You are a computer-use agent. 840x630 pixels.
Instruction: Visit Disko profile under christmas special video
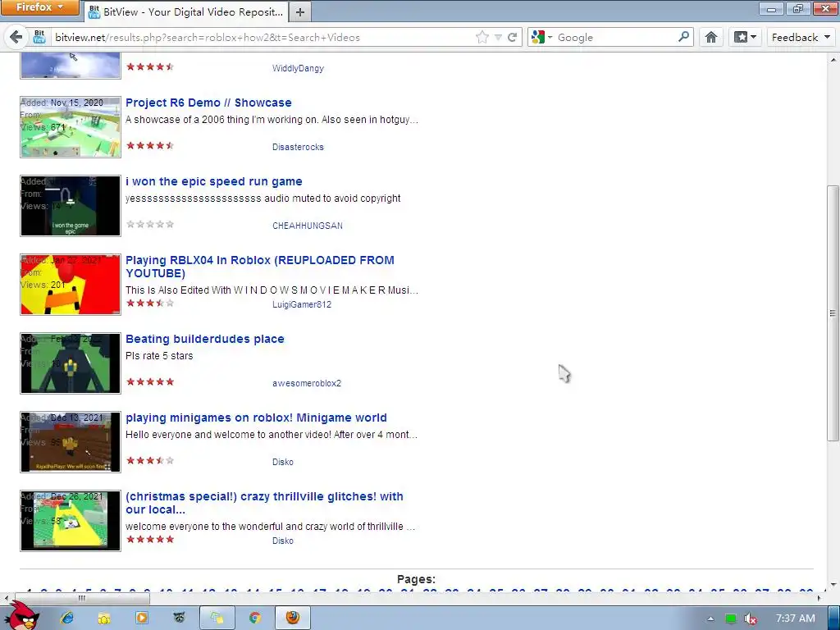pos(283,541)
